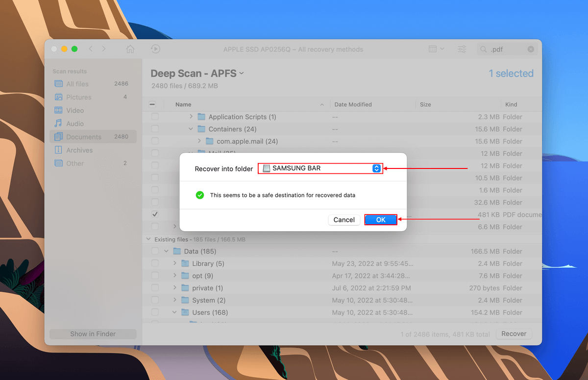Check the Application Scripts (1) checkbox
The width and height of the screenshot is (588, 380).
(x=155, y=117)
